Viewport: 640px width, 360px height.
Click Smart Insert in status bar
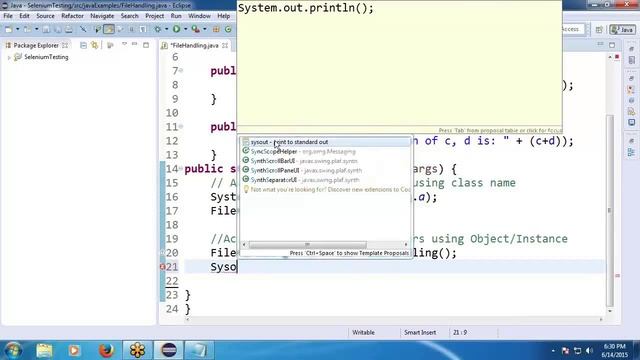tap(420, 333)
